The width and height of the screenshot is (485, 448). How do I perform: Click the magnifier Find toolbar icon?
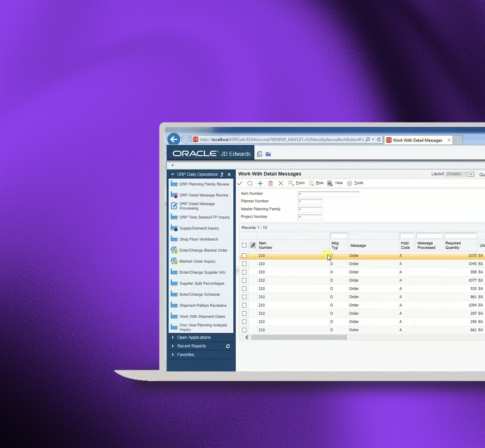pyautogui.click(x=250, y=183)
